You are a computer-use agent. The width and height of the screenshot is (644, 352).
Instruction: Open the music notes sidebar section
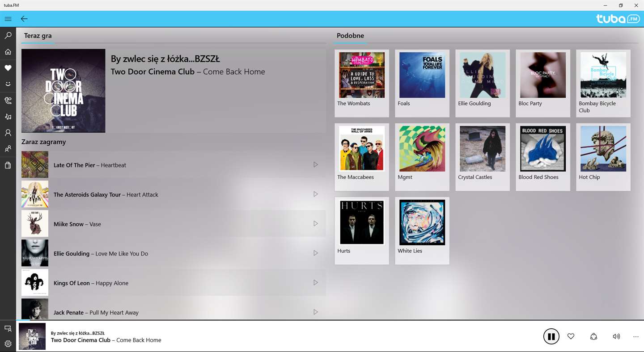(8, 117)
